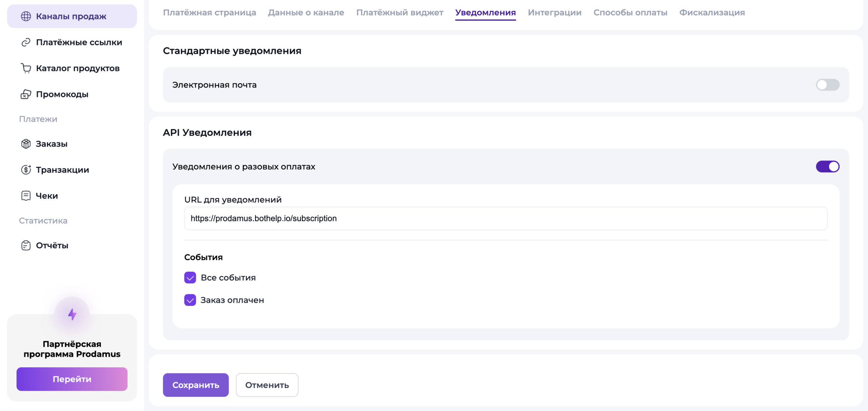Click the Сохранить button
The image size is (868, 411).
tap(196, 385)
